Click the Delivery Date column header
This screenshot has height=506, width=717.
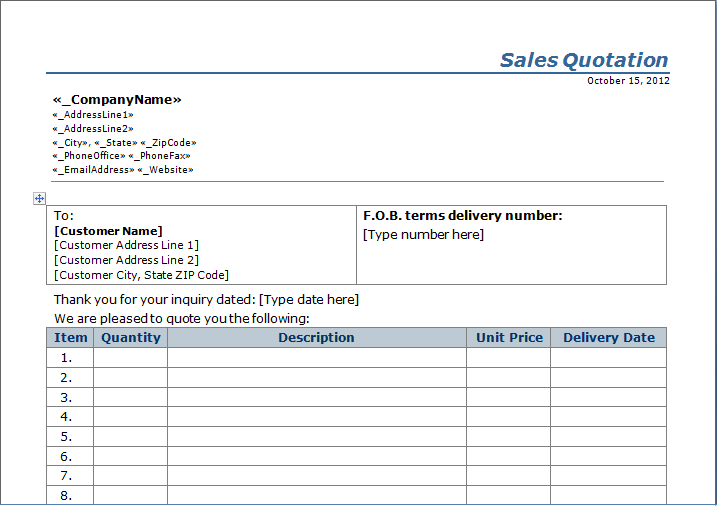(x=608, y=338)
